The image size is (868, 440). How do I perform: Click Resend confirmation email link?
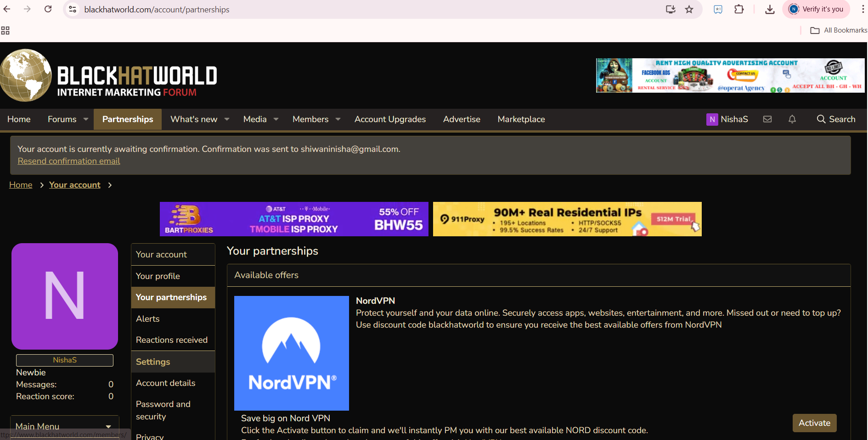(69, 161)
